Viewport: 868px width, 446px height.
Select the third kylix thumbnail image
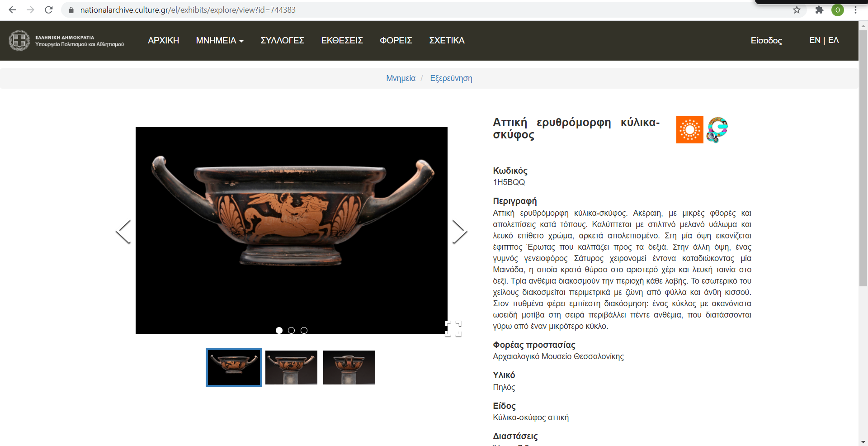coord(349,367)
